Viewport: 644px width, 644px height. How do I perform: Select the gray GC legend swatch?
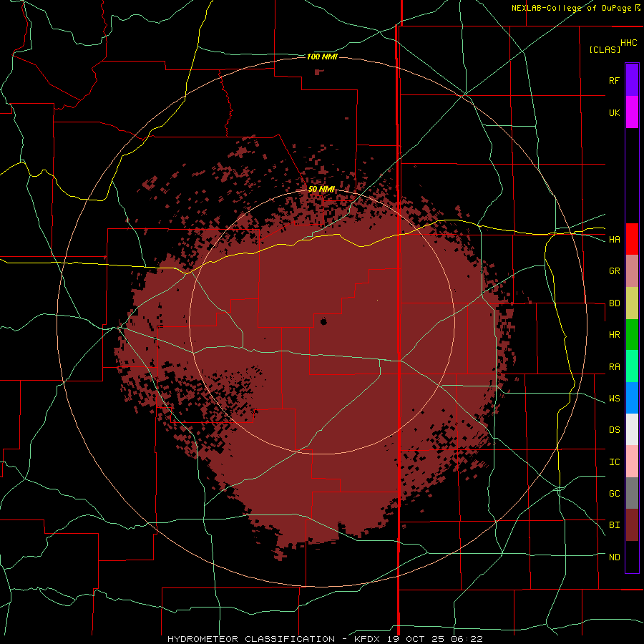coord(632,493)
